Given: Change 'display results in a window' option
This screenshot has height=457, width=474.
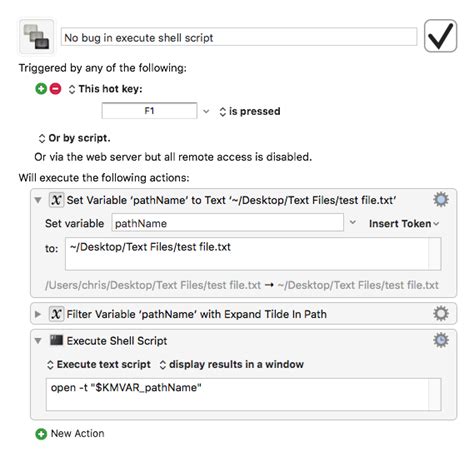Looking at the screenshot, I should [231, 364].
